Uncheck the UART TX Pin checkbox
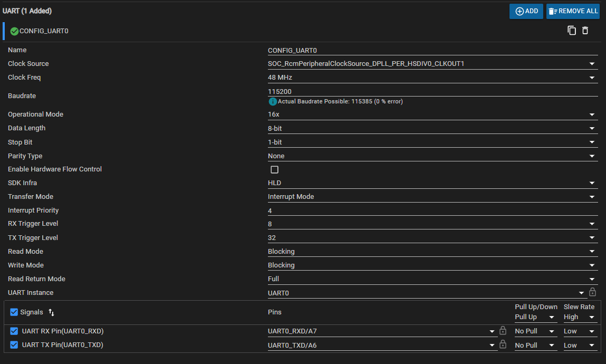The width and height of the screenshot is (606, 364). 14,344
